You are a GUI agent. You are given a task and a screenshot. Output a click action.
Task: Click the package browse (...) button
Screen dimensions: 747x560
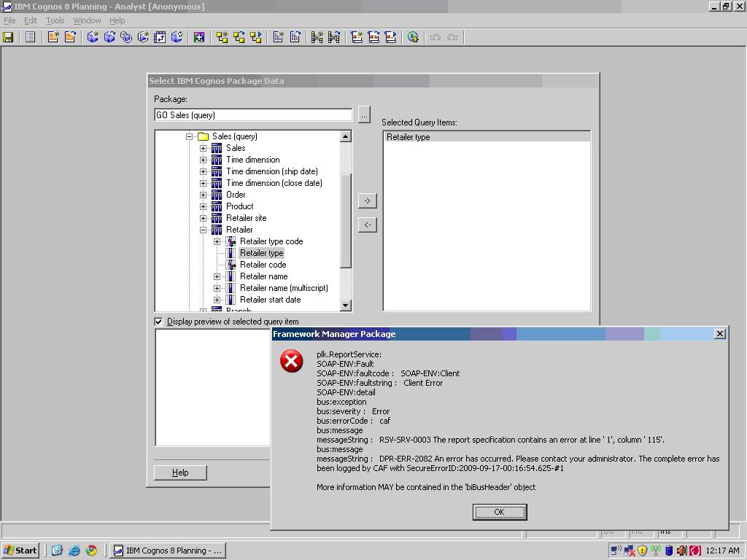(365, 114)
